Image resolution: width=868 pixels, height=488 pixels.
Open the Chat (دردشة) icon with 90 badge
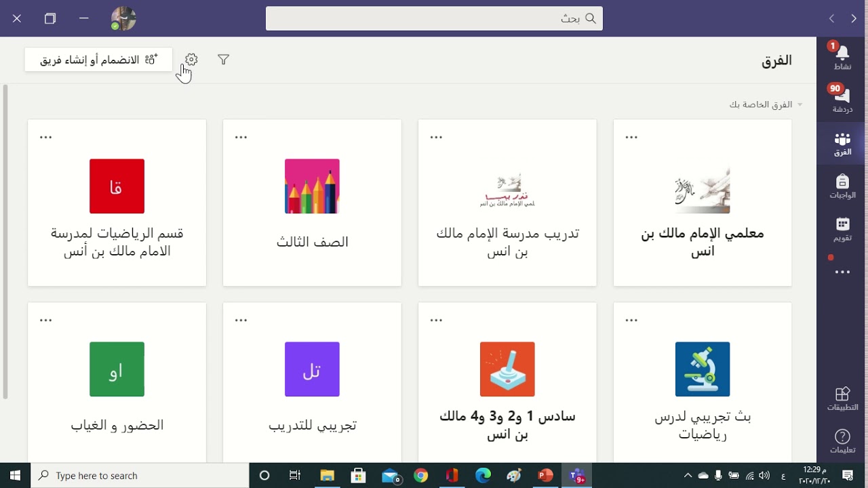coord(842,99)
